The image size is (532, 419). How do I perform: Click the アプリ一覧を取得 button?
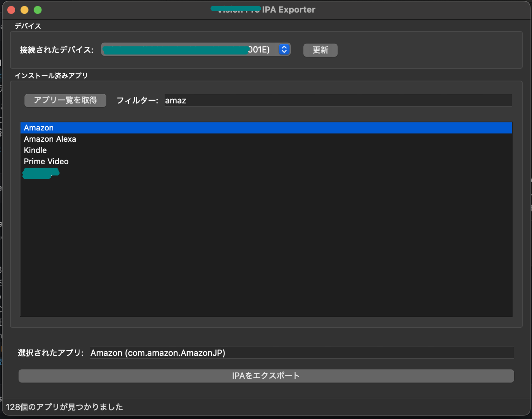pyautogui.click(x=65, y=100)
